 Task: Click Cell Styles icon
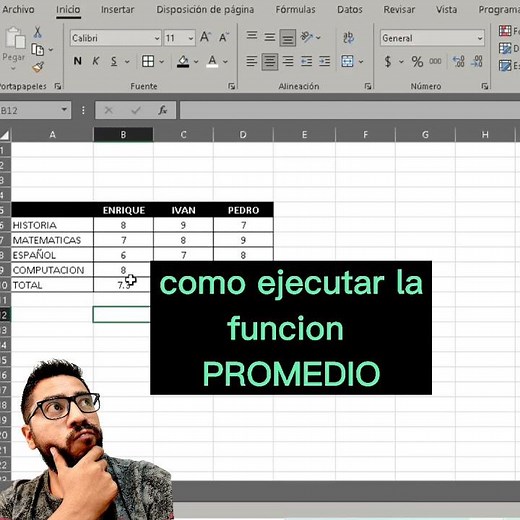pyautogui.click(x=505, y=65)
